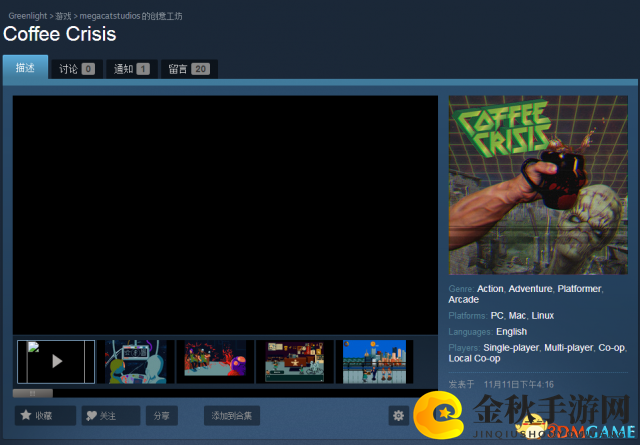Click the thumbnail strip horizontal scrollbar handle

33,393
